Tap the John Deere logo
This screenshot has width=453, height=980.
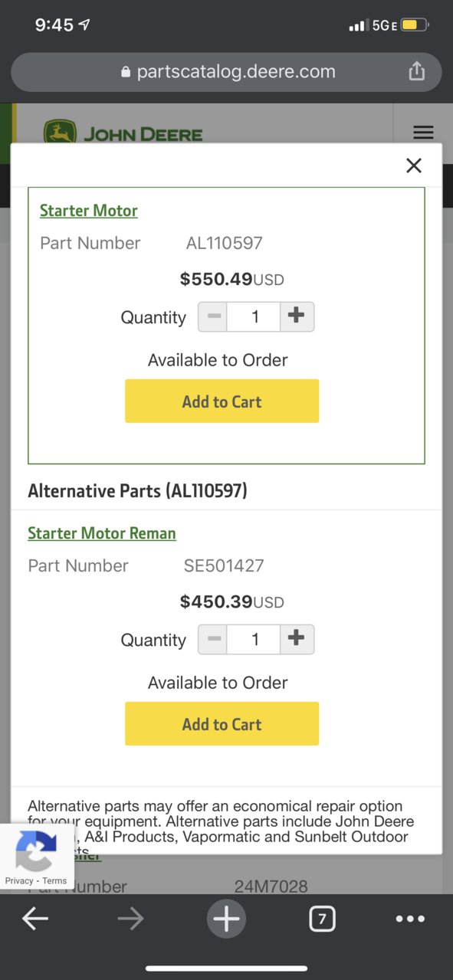[123, 133]
